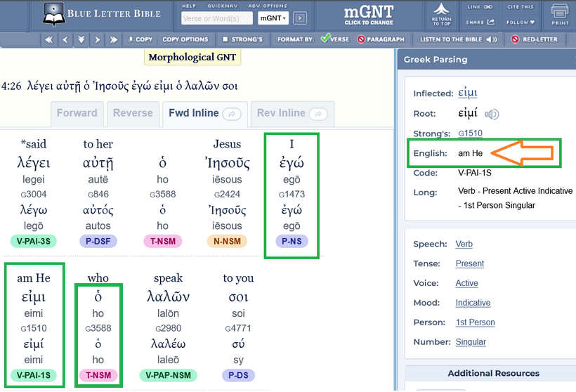
Task: Click the V-PAI-3S parsing tag
Action: pos(34,242)
